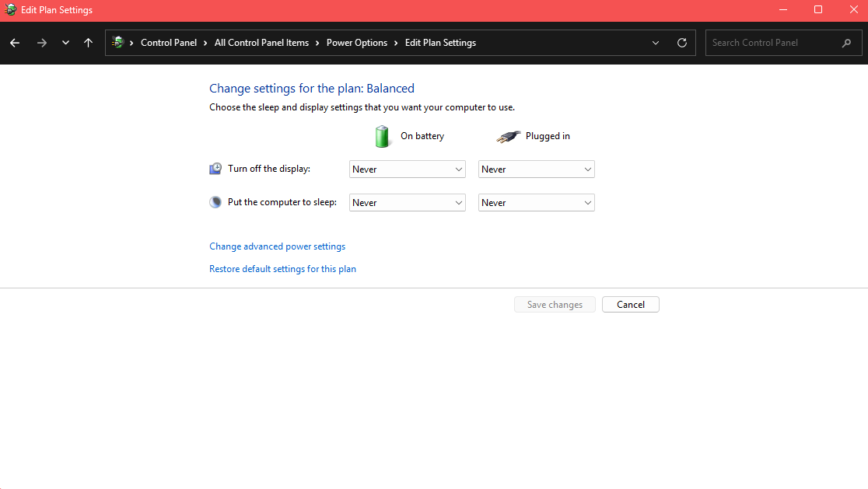Viewport: 868px width, 489px height.
Task: Click the Plugged in column label
Action: pyautogui.click(x=548, y=136)
